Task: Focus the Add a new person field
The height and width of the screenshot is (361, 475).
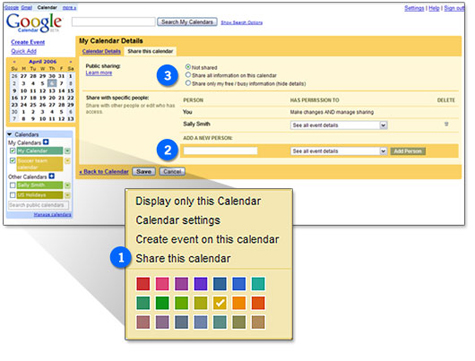Action: click(x=220, y=151)
